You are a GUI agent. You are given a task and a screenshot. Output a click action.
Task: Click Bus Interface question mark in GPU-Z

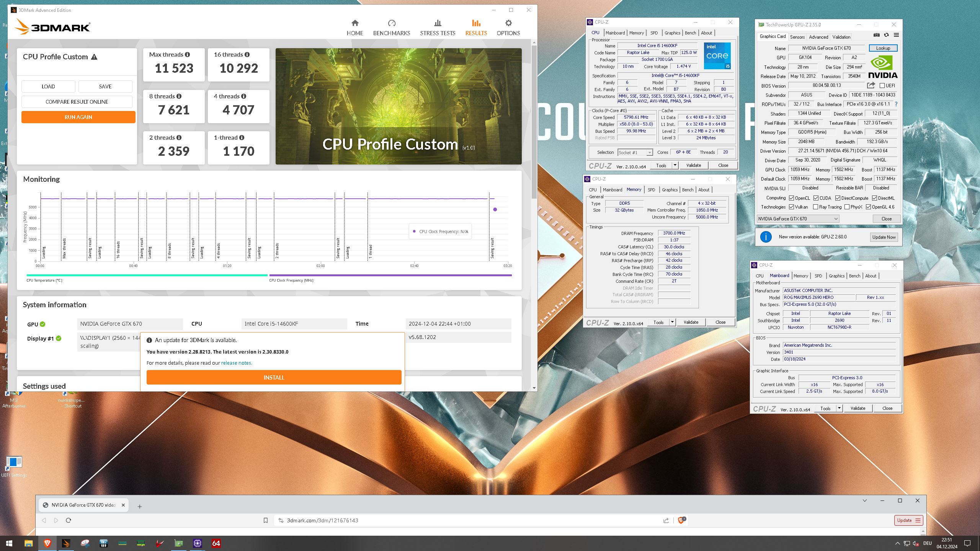pyautogui.click(x=896, y=104)
